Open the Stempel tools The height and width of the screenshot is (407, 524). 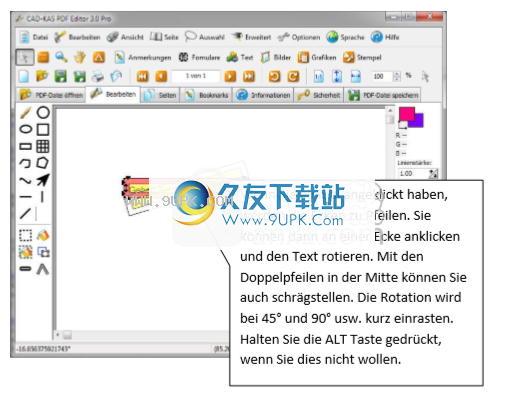coord(362,57)
